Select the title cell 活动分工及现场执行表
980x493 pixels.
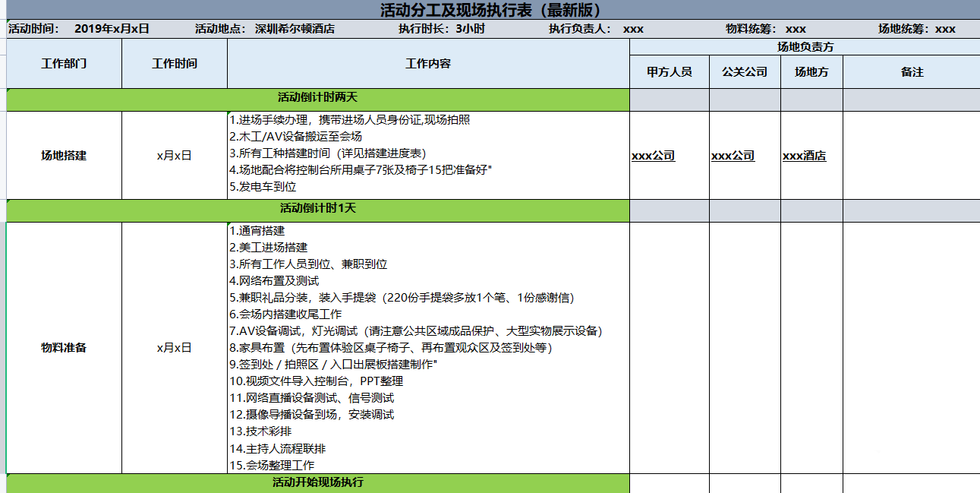click(490, 10)
